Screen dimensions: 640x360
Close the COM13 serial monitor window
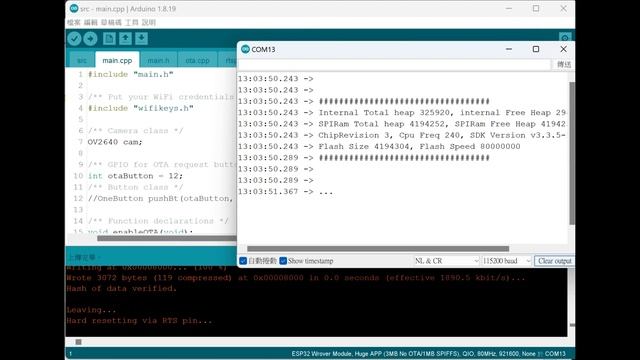(x=563, y=49)
